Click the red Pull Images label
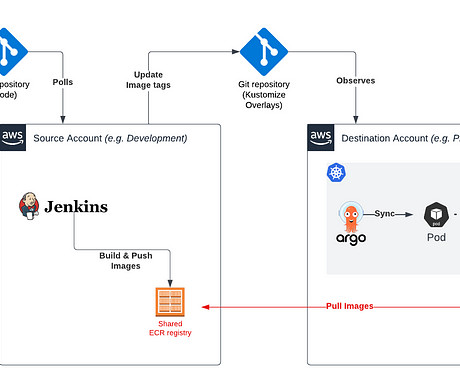Image resolution: width=460 pixels, height=384 pixels. pos(350,306)
